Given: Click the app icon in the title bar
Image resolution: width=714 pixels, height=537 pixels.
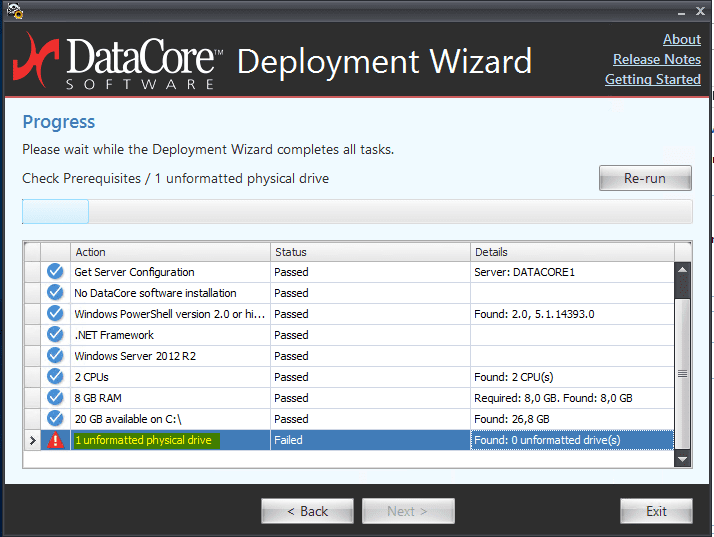Looking at the screenshot, I should tap(15, 10).
